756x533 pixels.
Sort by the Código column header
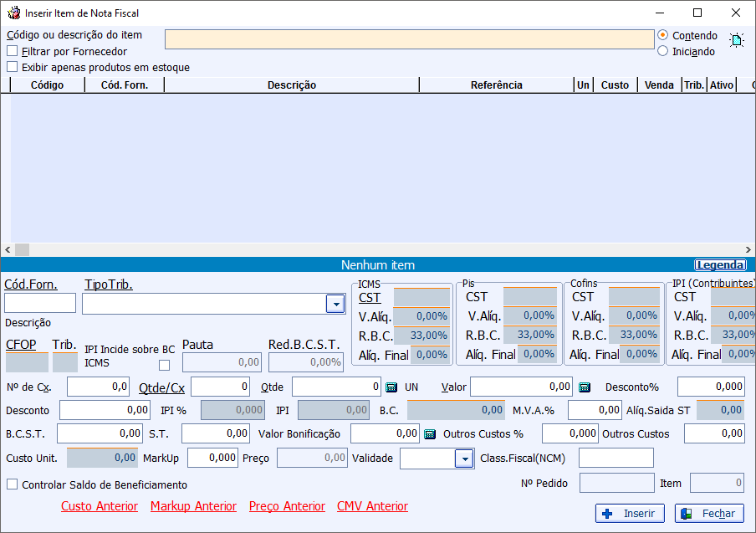point(47,85)
